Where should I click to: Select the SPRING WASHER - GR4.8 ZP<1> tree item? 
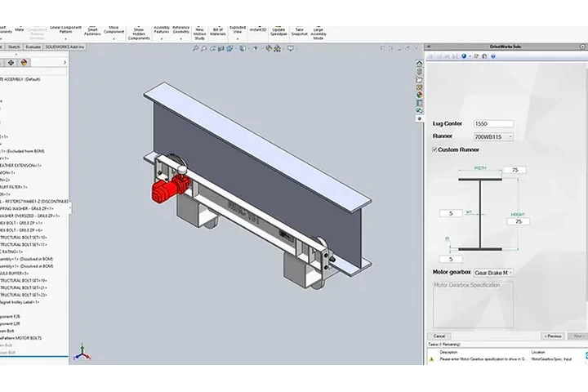coord(27,208)
